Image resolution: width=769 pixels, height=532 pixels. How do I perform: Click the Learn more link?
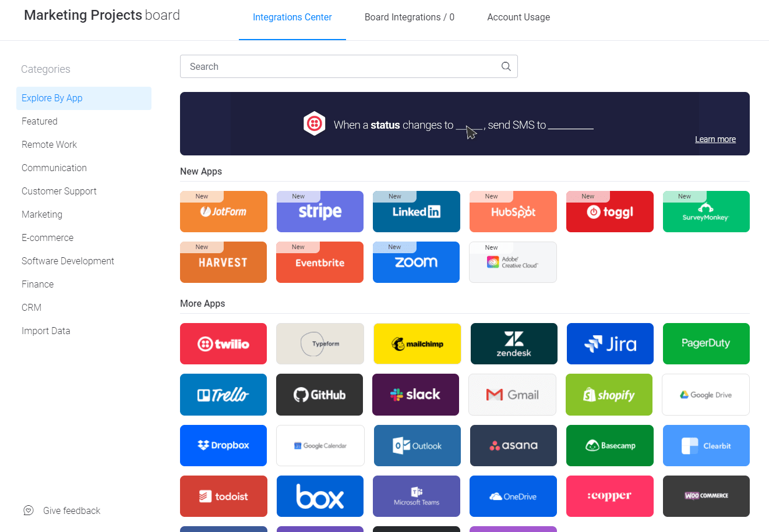point(715,139)
